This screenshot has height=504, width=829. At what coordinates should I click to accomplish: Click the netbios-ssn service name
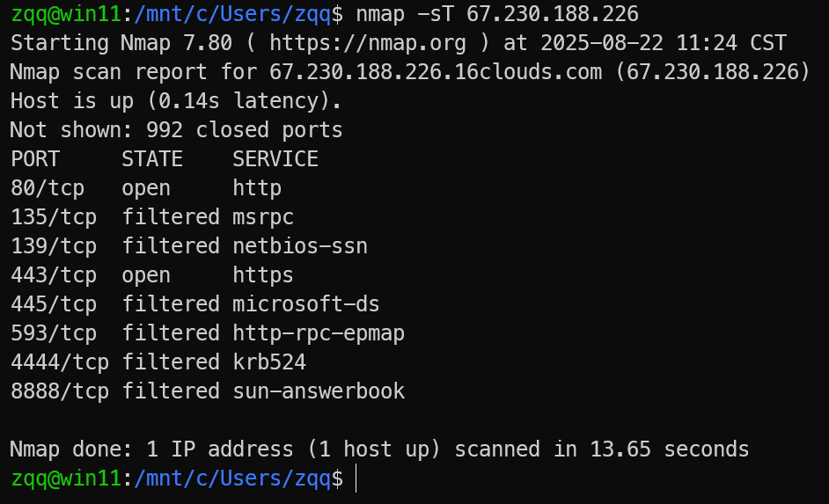pyautogui.click(x=299, y=246)
